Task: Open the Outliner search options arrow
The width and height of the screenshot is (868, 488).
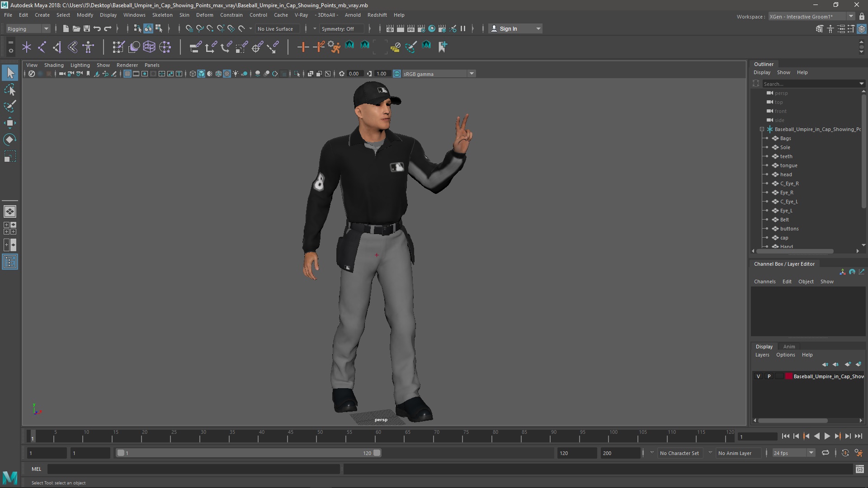Action: (x=862, y=84)
